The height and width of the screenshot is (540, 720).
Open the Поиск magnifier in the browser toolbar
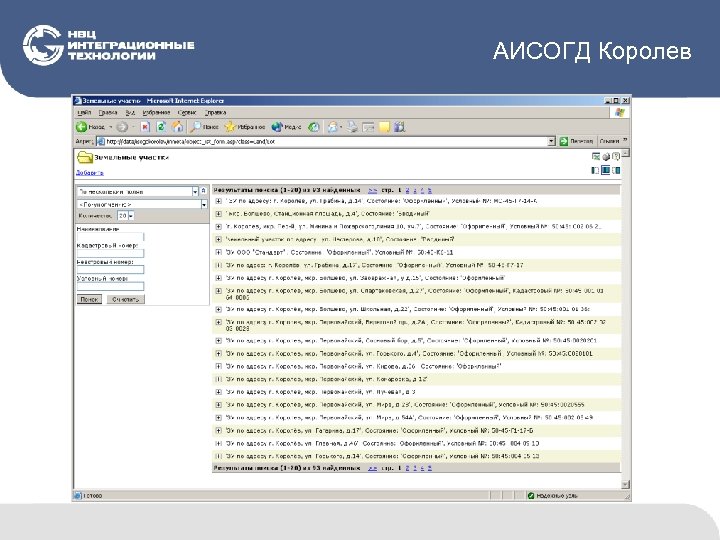205,127
